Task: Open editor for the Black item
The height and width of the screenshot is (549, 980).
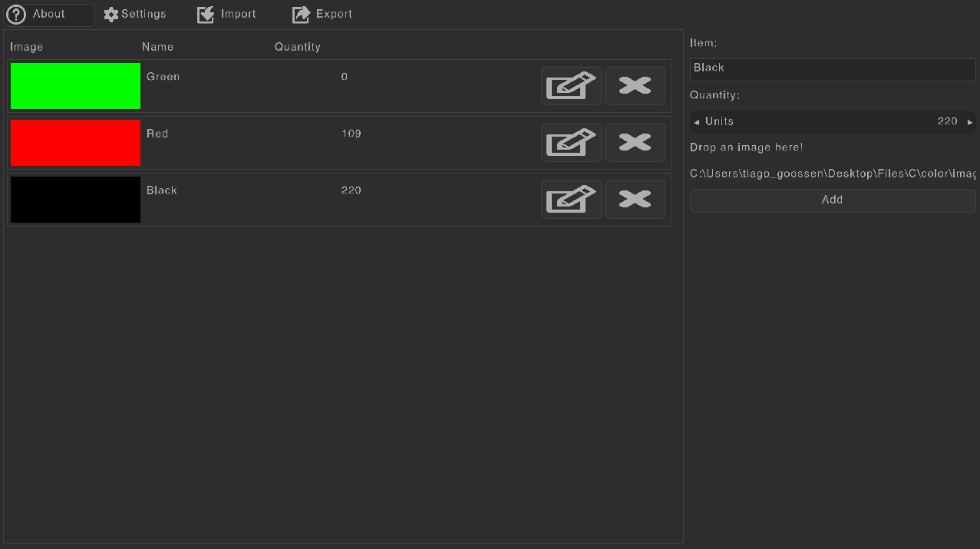Action: (x=571, y=199)
